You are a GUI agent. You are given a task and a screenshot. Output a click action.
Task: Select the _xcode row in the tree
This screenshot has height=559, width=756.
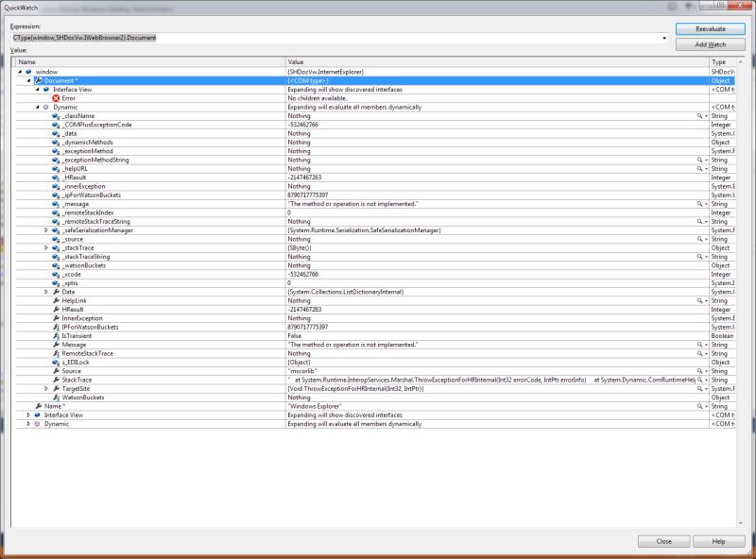tap(375, 274)
